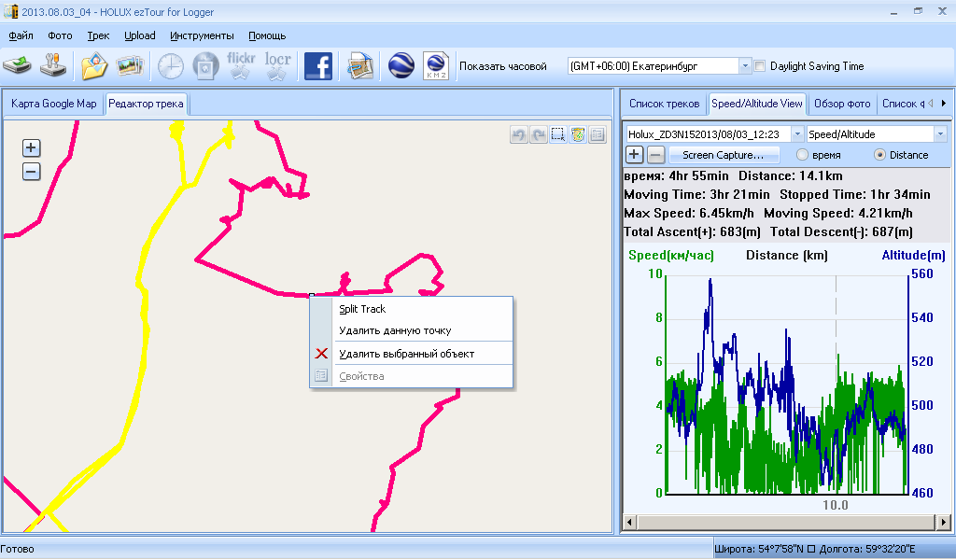Zoom out the speed chart with minus button

click(655, 155)
